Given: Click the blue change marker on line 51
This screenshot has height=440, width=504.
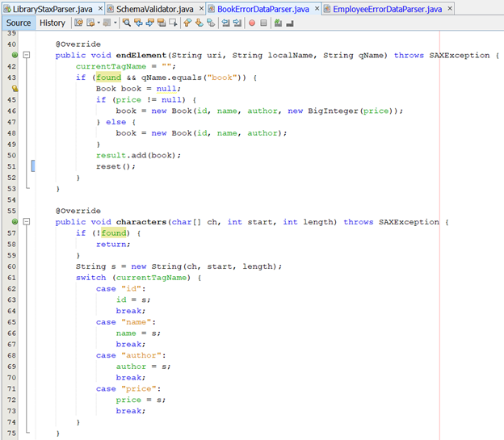Looking at the screenshot, I should coord(33,166).
